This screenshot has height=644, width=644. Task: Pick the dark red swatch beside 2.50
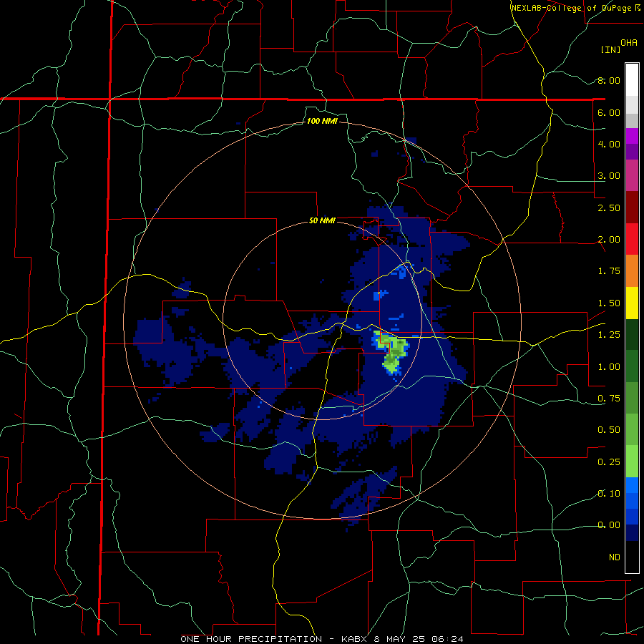(x=632, y=208)
